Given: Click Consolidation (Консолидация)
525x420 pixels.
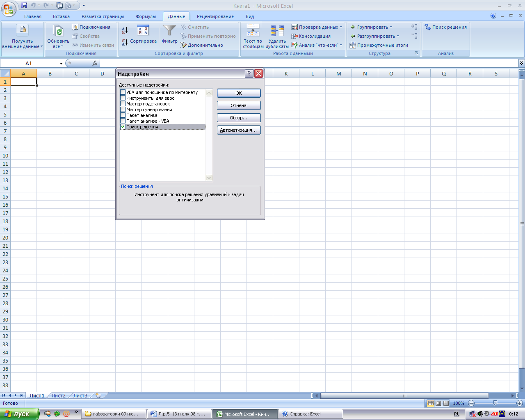Looking at the screenshot, I should point(311,36).
